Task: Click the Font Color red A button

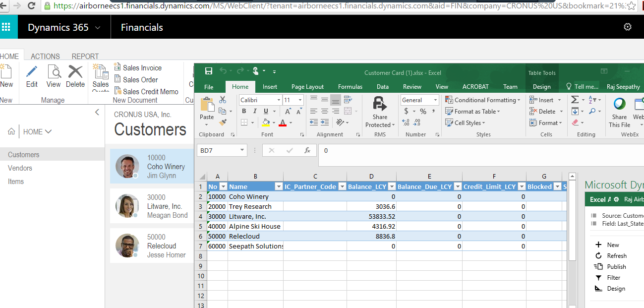Action: pos(283,123)
